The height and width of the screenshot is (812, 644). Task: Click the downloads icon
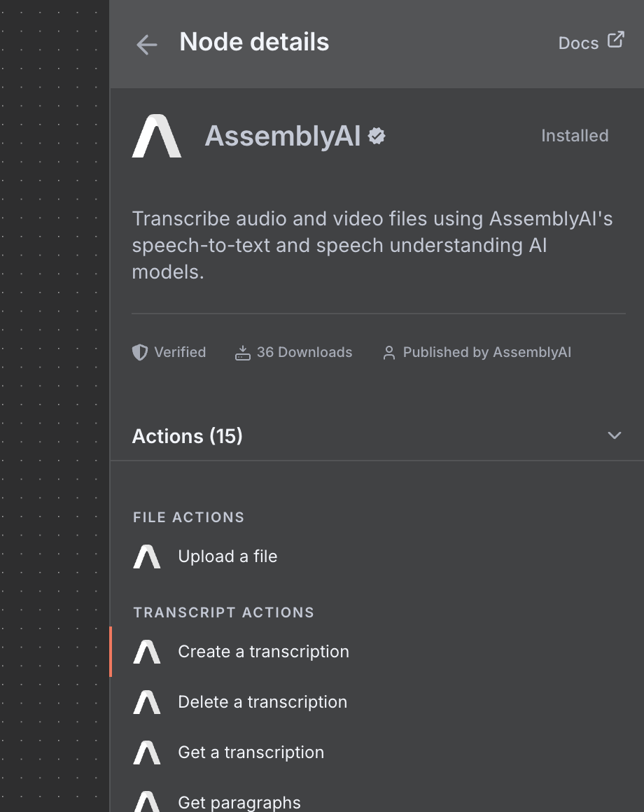(242, 352)
